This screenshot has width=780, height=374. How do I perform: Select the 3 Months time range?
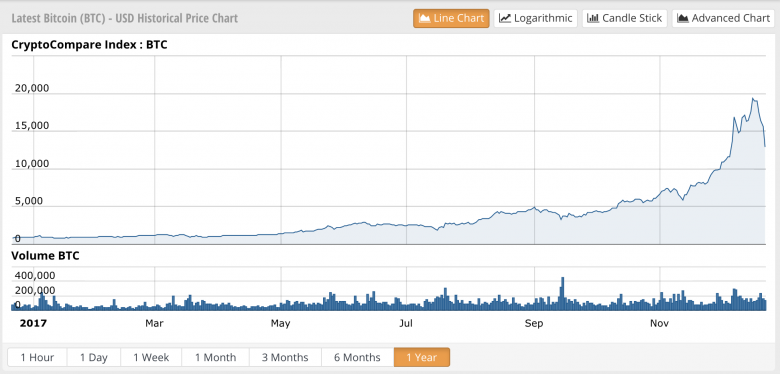[x=285, y=357]
